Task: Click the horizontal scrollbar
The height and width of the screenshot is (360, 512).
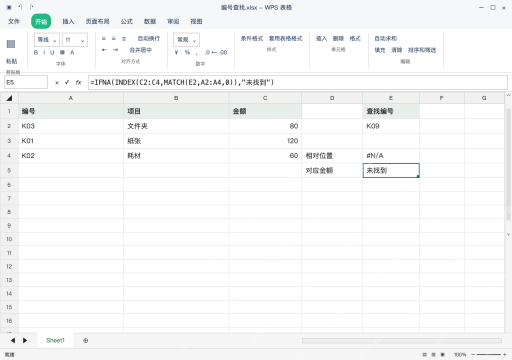Action: click(402, 340)
